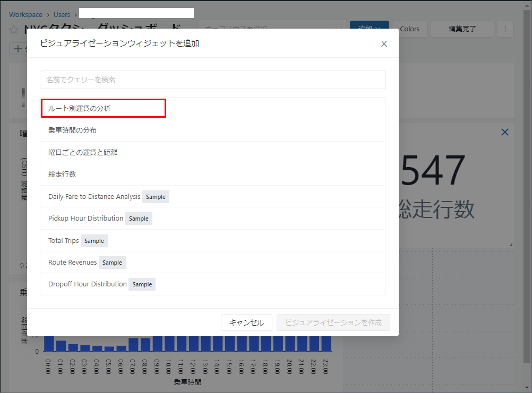Image resolution: width=532 pixels, height=393 pixels.
Task: Select the 乗車時間の分布 query
Action: [72, 130]
